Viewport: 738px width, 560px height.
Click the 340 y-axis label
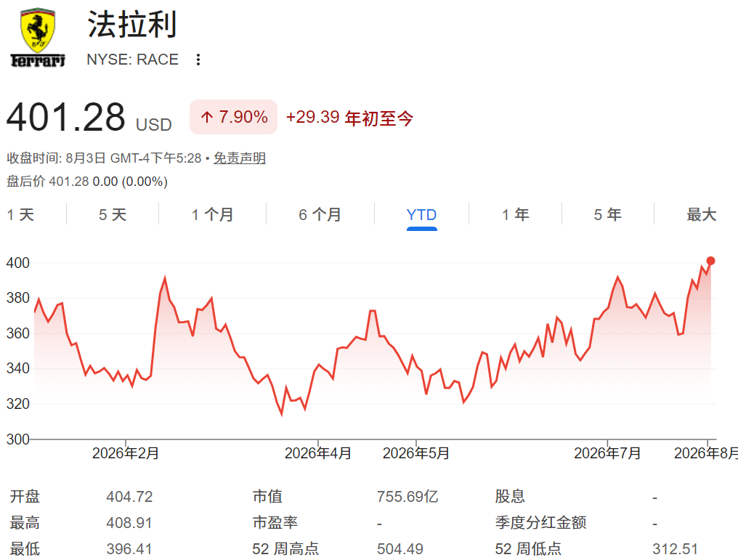18,368
